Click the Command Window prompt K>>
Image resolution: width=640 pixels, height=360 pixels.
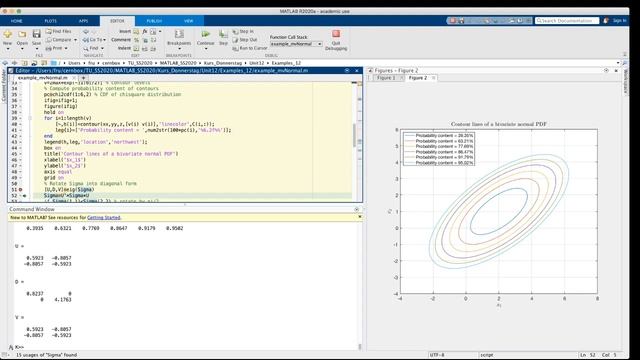tap(19, 347)
